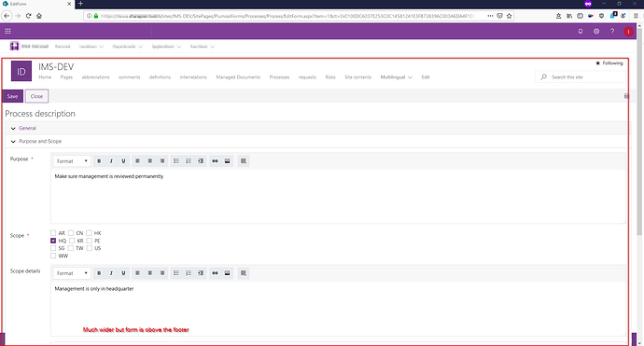644x346 pixels.
Task: Open the definitions navigation link
Action: coord(160,77)
